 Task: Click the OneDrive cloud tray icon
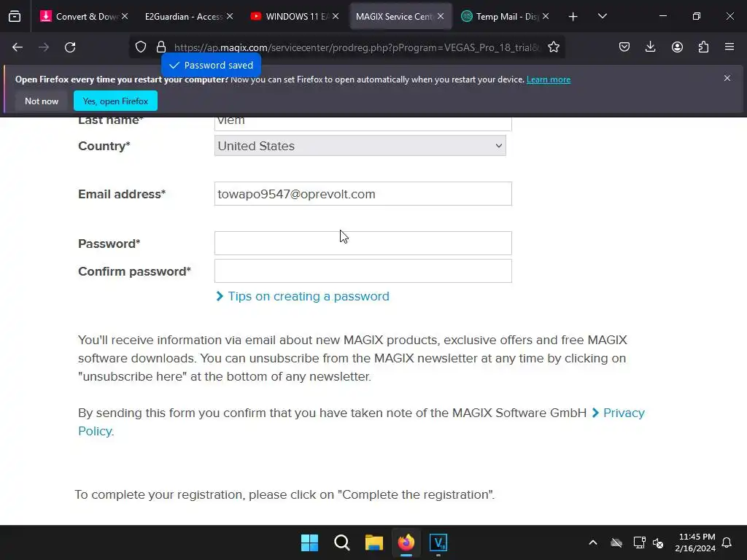pyautogui.click(x=616, y=542)
